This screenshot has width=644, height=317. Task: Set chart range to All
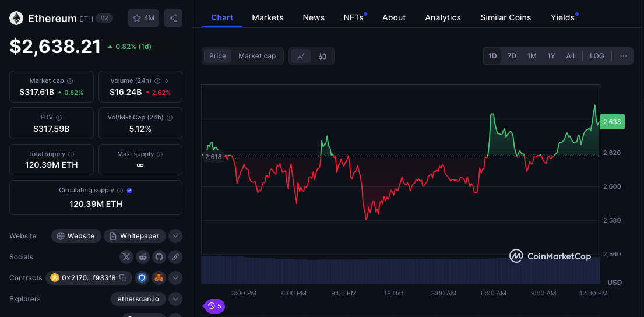tap(571, 56)
